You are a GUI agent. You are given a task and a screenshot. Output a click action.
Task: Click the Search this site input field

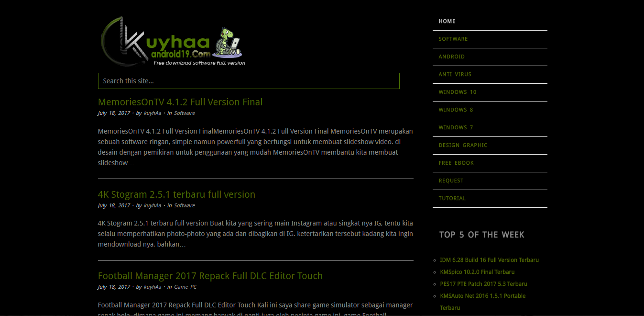click(249, 81)
